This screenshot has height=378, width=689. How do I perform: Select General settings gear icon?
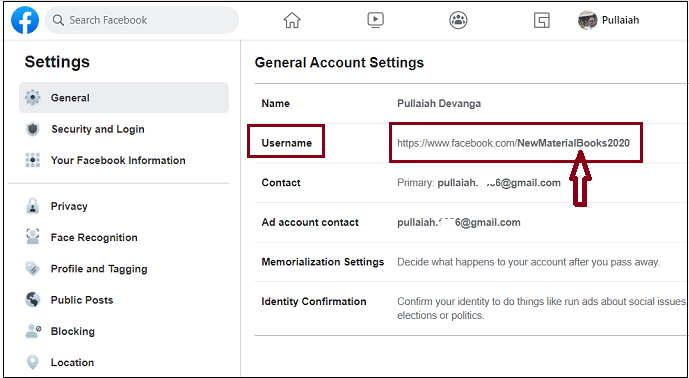click(33, 98)
